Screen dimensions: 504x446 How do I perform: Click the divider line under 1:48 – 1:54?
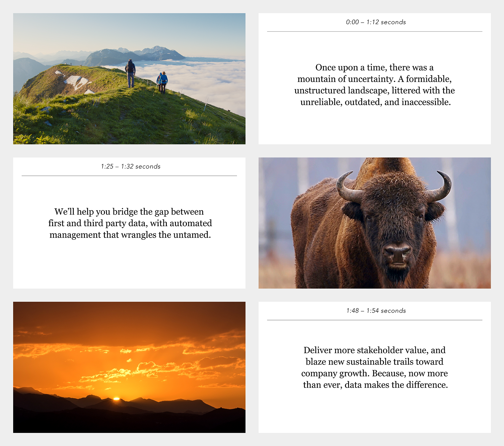(375, 320)
